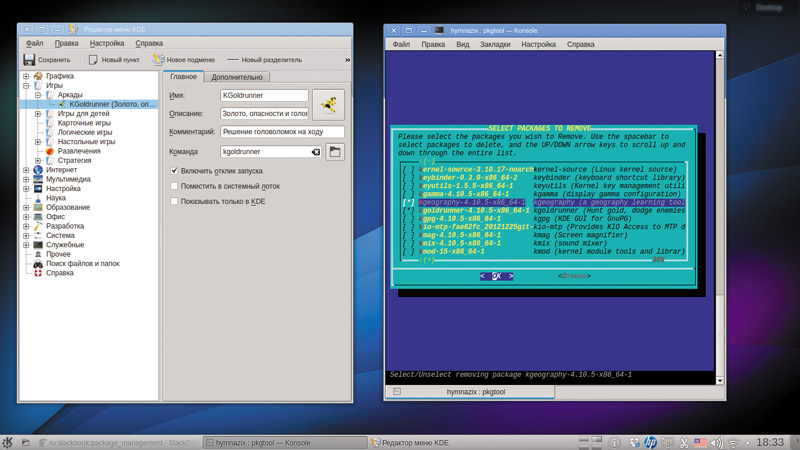This screenshot has width=800, height=450.
Task: Toggle Показывать только в KDE checkbox
Action: coord(174,202)
